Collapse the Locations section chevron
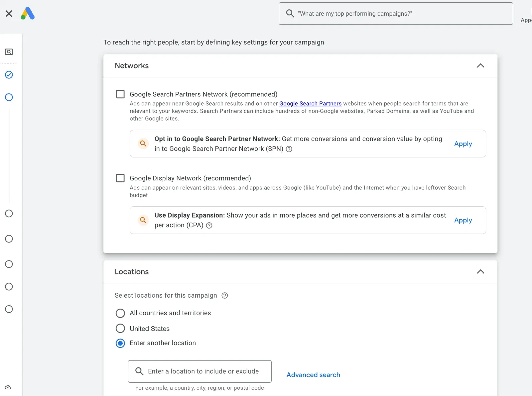The width and height of the screenshot is (532, 396). pyautogui.click(x=480, y=271)
